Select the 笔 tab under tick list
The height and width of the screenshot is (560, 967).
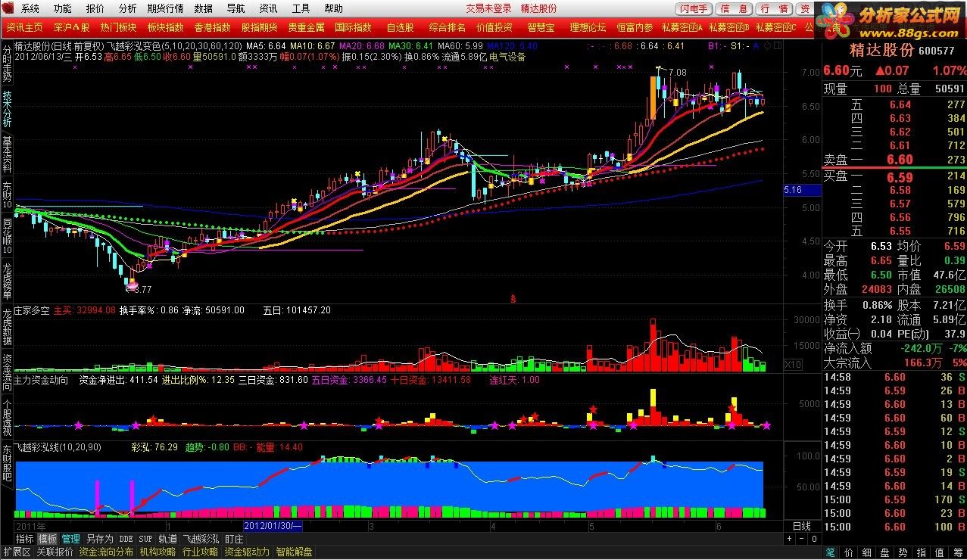pyautogui.click(x=829, y=552)
